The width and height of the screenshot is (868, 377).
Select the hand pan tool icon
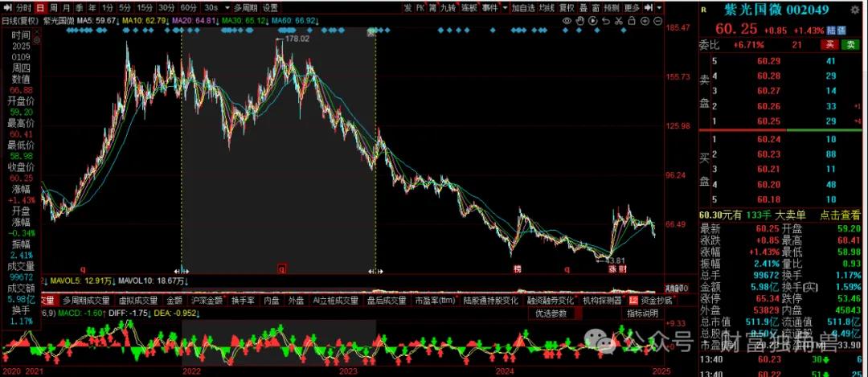click(x=579, y=20)
